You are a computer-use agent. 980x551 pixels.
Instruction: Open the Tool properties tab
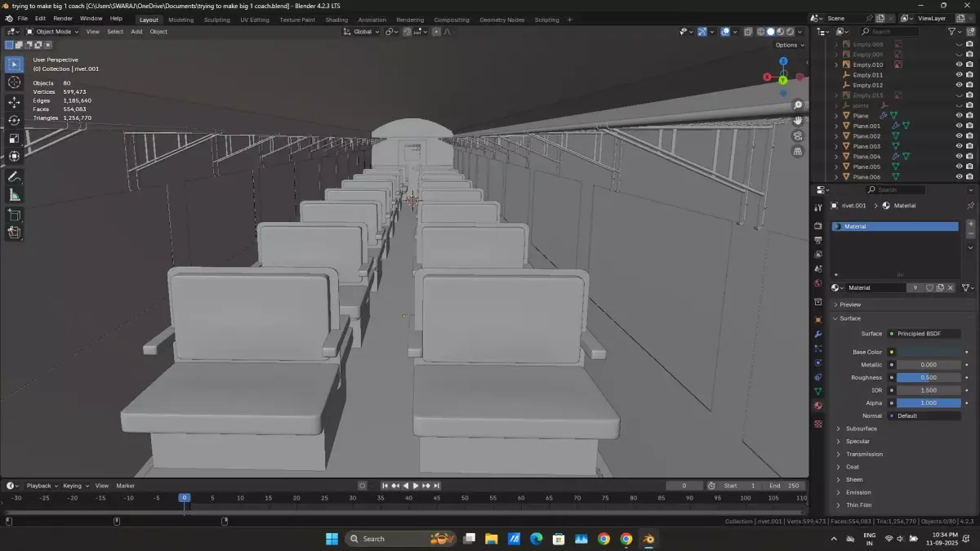click(x=817, y=207)
